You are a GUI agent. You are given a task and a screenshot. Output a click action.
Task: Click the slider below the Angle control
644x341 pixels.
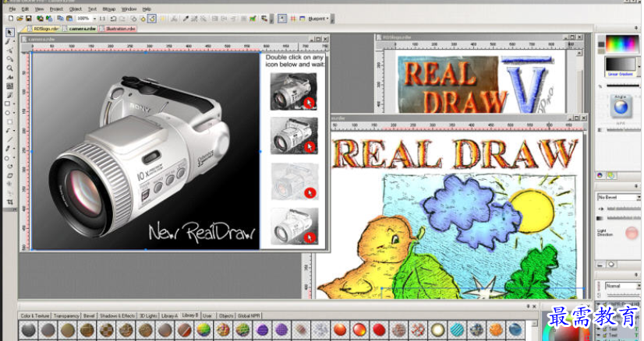623,130
